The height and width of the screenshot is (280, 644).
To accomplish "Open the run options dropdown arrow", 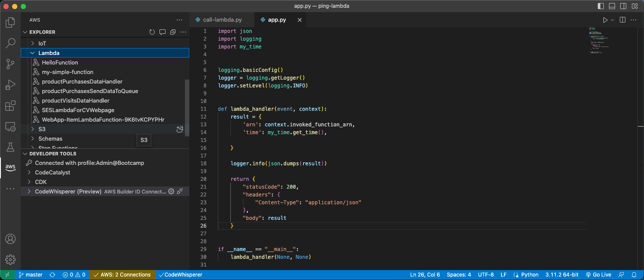I will pos(612,20).
